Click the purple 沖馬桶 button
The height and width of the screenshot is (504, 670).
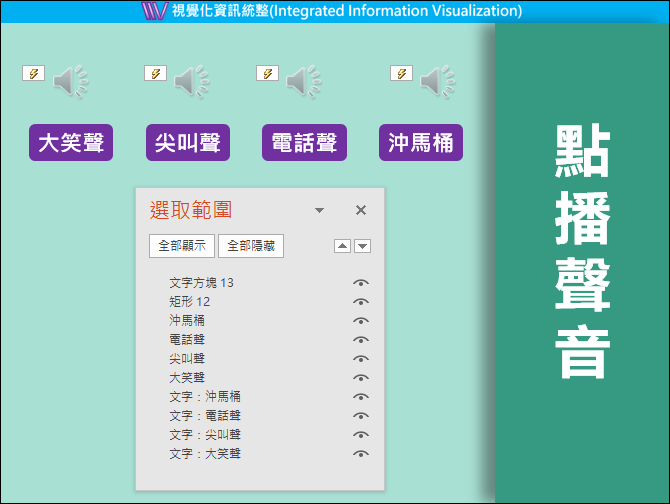[421, 143]
